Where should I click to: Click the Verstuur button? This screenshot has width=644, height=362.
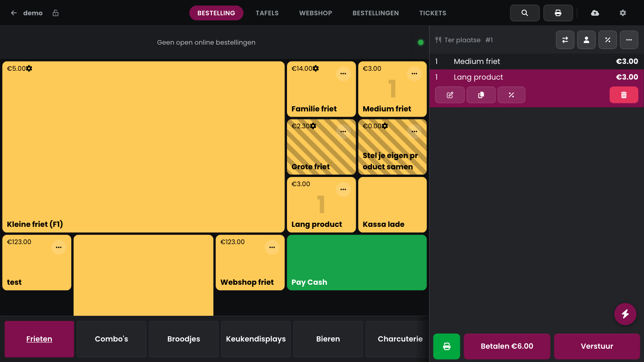pyautogui.click(x=597, y=346)
